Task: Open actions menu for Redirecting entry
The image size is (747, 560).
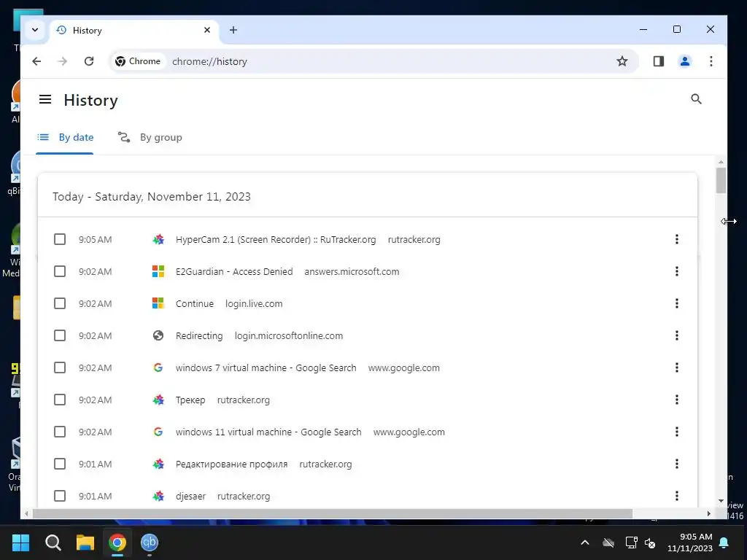Action: coord(676,335)
